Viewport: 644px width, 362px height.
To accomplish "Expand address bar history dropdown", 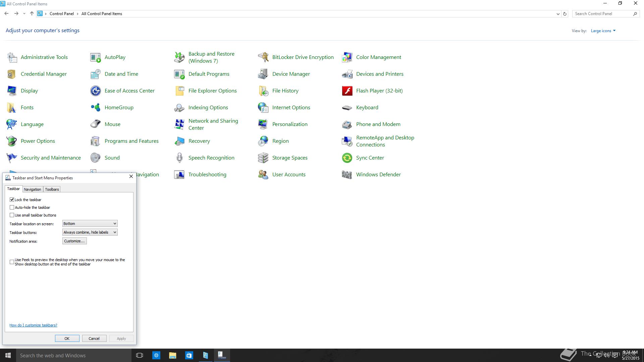I will (558, 14).
